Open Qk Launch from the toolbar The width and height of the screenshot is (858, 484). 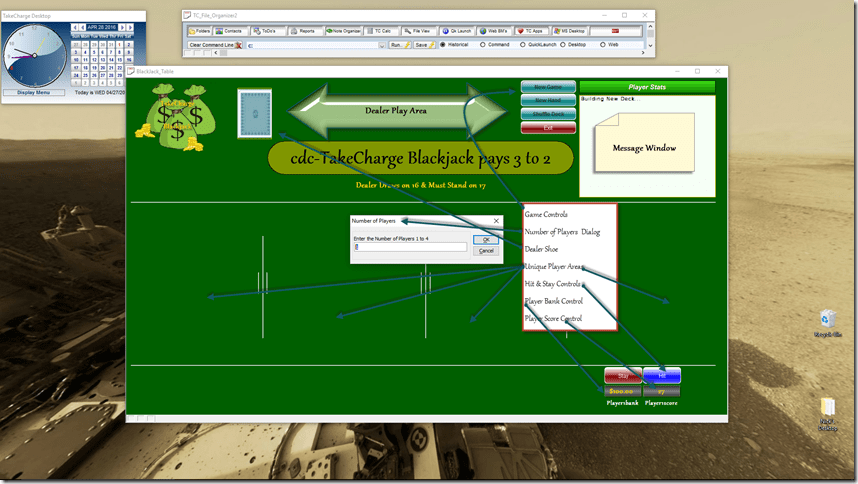pos(456,31)
